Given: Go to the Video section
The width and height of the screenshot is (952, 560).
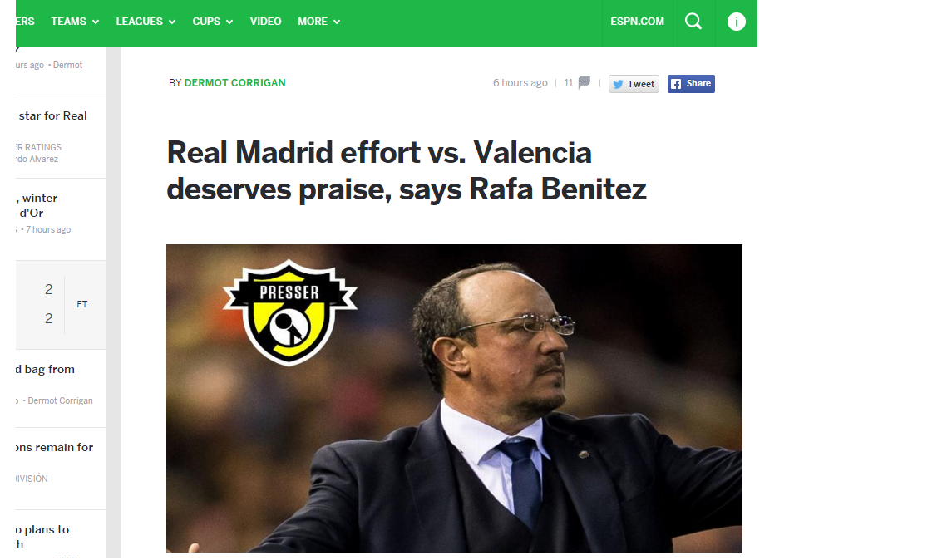Looking at the screenshot, I should click(265, 22).
